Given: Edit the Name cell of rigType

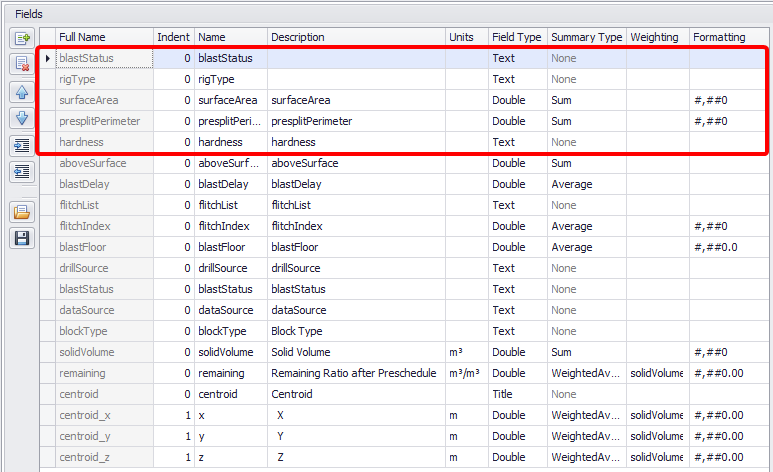Looking at the screenshot, I should 231,79.
